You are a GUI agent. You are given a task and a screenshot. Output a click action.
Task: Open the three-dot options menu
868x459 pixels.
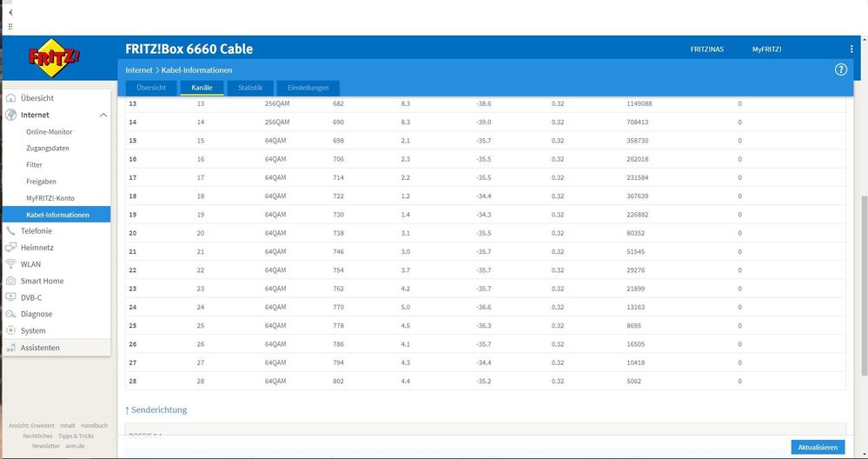pos(851,50)
